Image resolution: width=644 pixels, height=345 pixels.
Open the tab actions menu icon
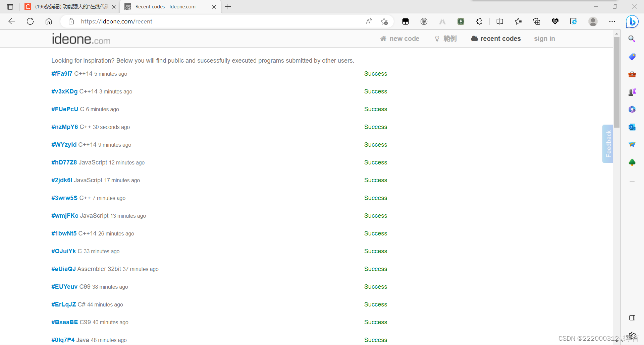pyautogui.click(x=10, y=7)
